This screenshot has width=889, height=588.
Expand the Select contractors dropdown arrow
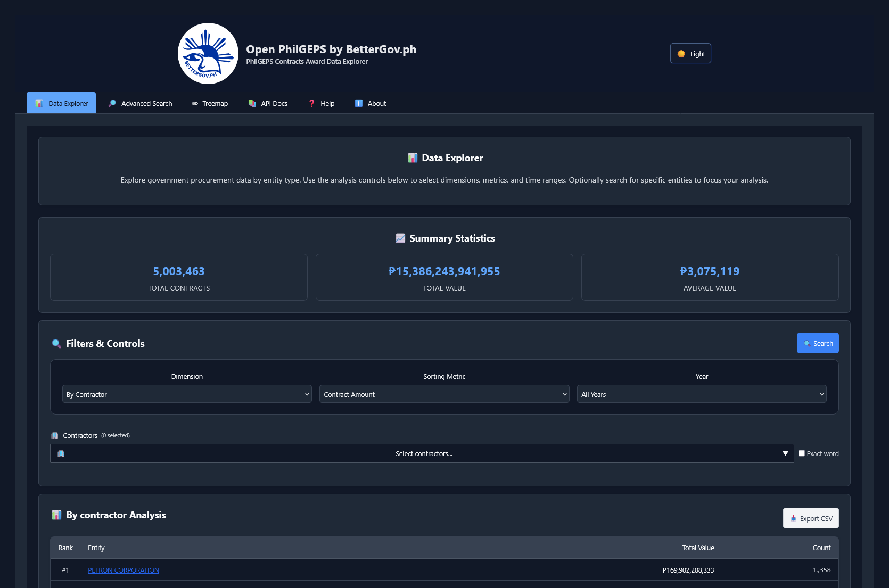785,453
